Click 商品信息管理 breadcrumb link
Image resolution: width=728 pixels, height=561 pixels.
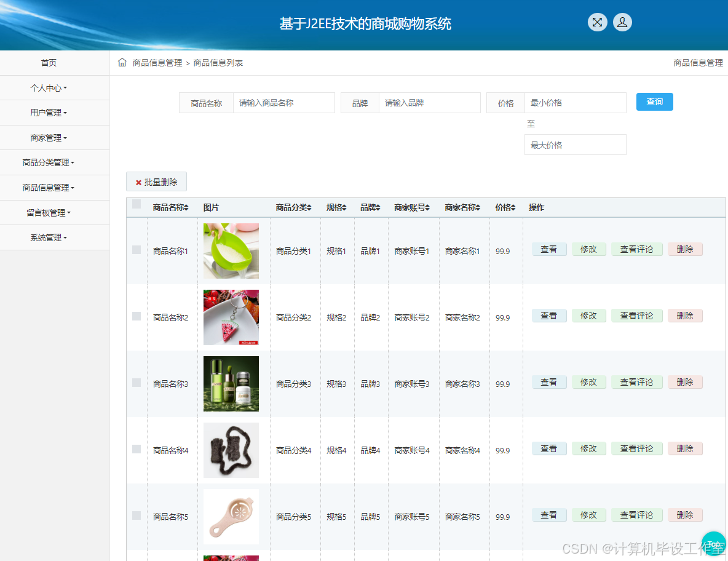(x=157, y=63)
